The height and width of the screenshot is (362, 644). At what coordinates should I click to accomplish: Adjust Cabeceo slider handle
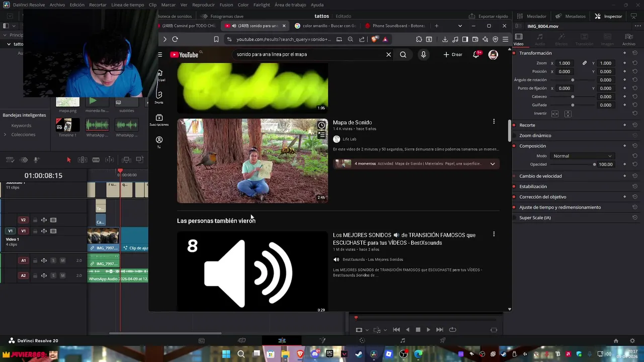click(x=573, y=97)
